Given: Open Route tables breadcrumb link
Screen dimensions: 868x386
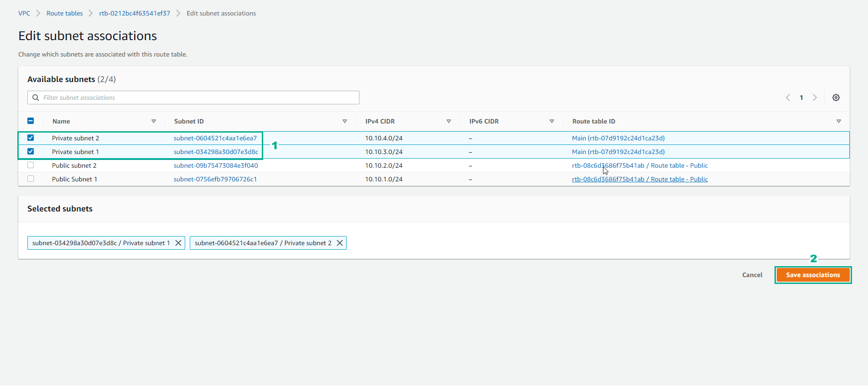Looking at the screenshot, I should click(x=65, y=13).
